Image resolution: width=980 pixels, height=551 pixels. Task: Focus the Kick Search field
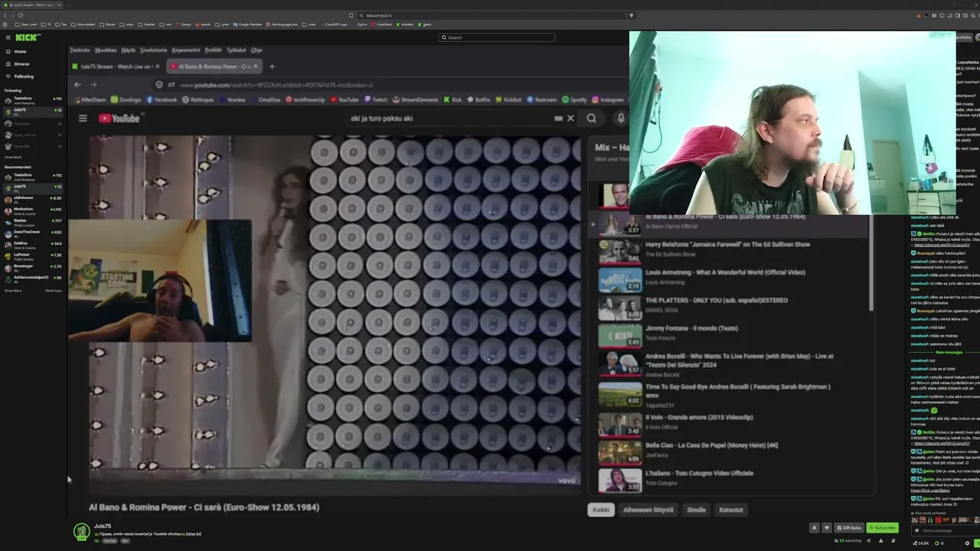(496, 37)
